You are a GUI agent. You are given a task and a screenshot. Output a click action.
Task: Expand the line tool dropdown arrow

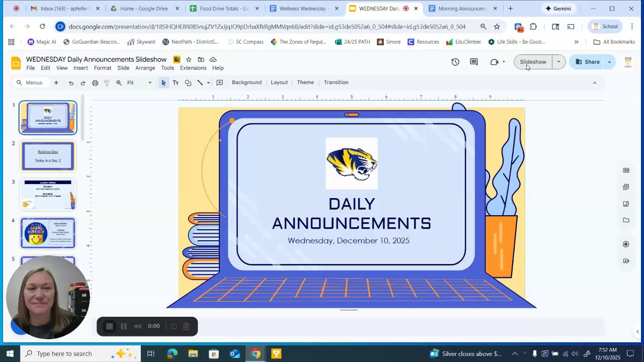point(208,83)
